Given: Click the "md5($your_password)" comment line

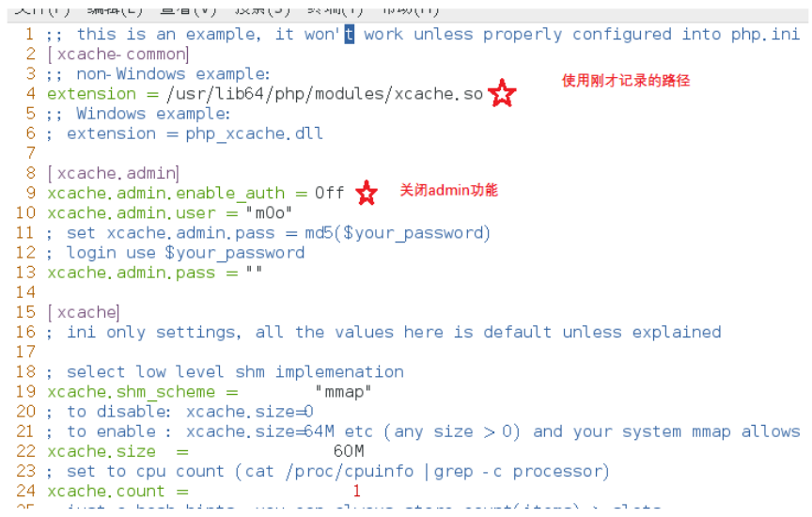Looking at the screenshot, I should (268, 233).
